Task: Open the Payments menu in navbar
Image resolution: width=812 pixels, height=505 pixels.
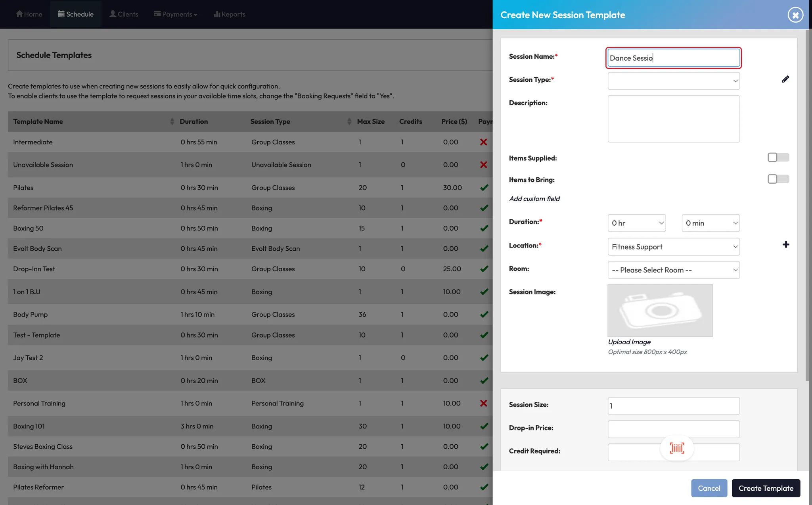Action: (176, 14)
